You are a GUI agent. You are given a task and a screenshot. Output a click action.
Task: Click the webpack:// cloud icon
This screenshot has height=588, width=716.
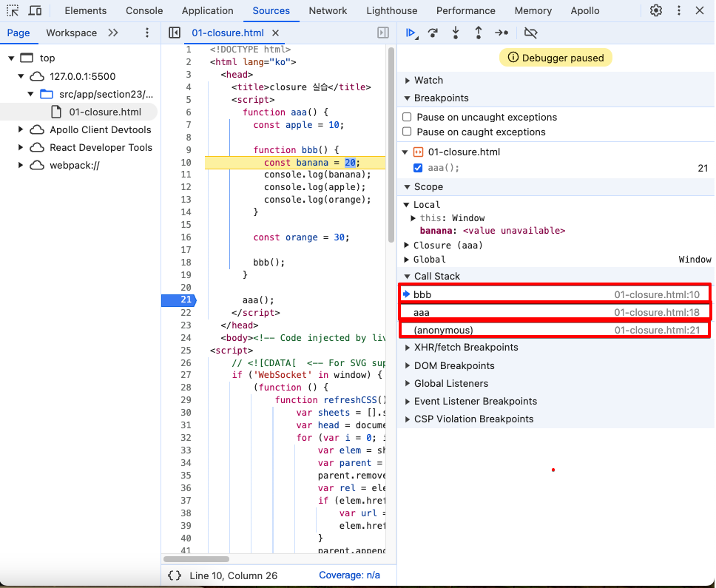tap(37, 165)
